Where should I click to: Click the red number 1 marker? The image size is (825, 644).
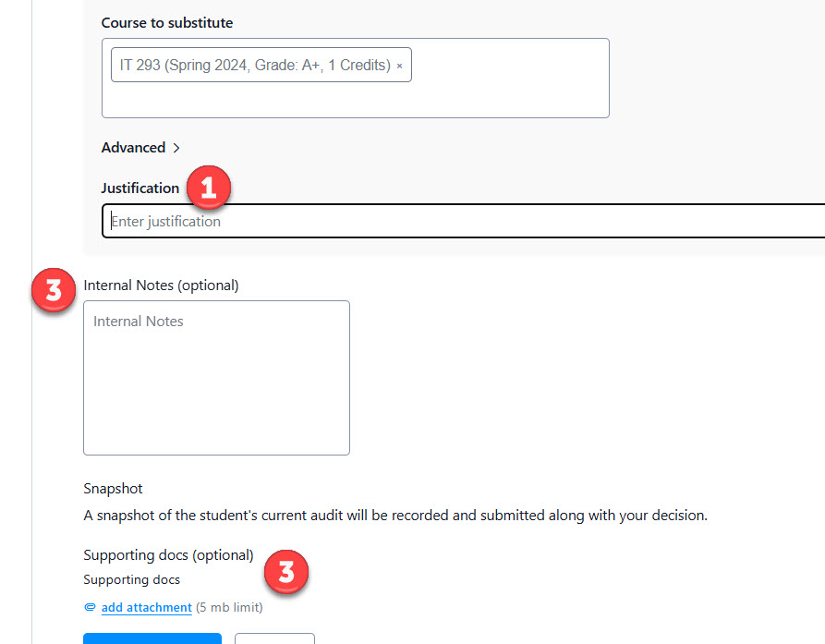(x=208, y=188)
